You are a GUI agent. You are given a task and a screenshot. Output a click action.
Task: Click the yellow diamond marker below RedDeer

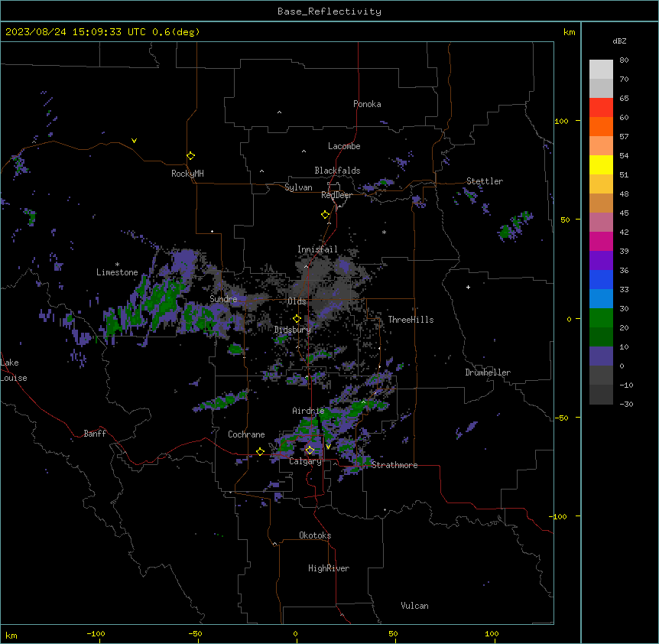point(325,215)
